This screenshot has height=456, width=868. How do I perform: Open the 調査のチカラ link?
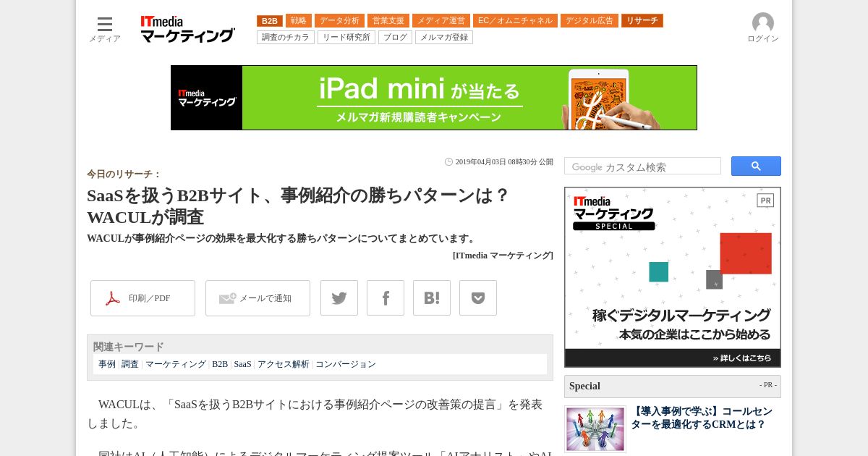coord(286,37)
